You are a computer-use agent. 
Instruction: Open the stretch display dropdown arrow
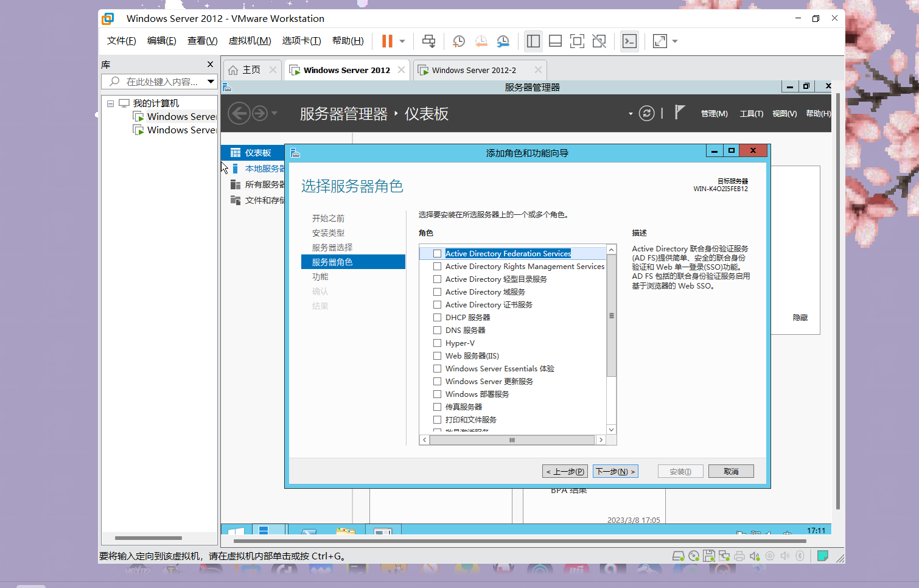click(675, 41)
